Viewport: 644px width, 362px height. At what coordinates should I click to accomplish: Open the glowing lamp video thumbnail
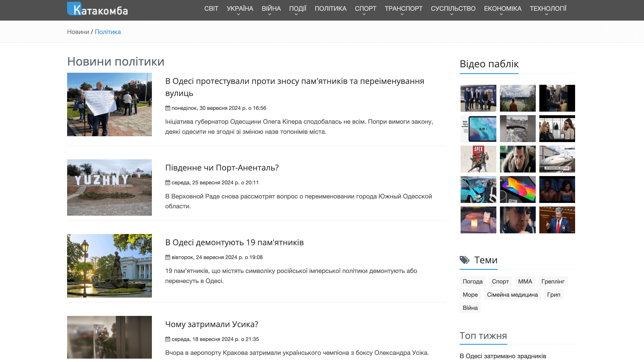(478, 220)
